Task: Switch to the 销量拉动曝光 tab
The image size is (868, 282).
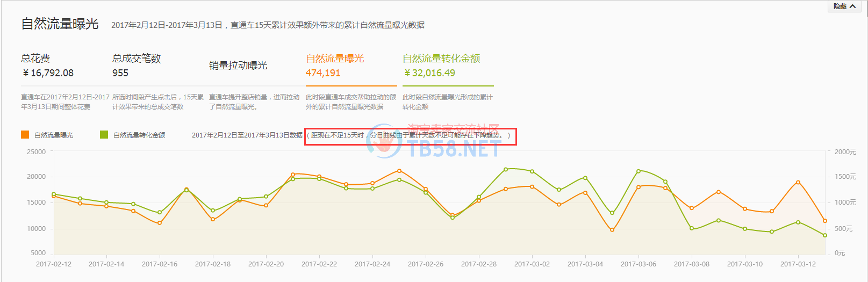Action: coord(238,66)
